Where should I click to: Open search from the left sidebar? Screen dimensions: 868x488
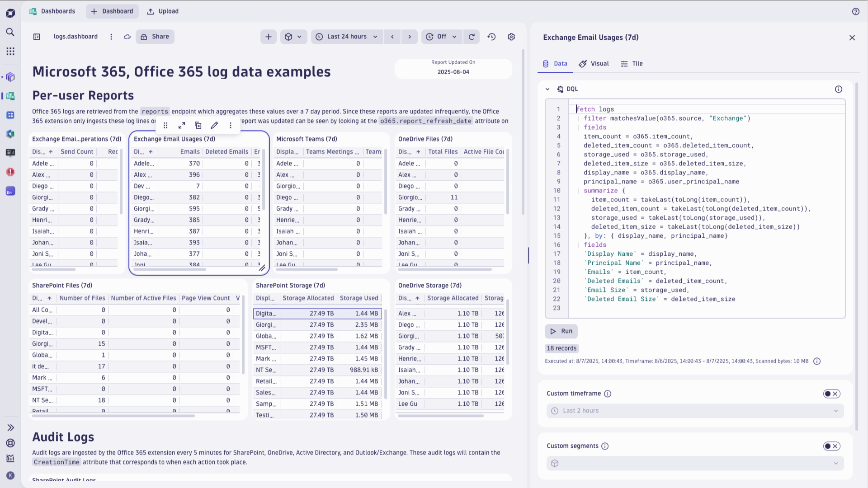[x=10, y=32]
